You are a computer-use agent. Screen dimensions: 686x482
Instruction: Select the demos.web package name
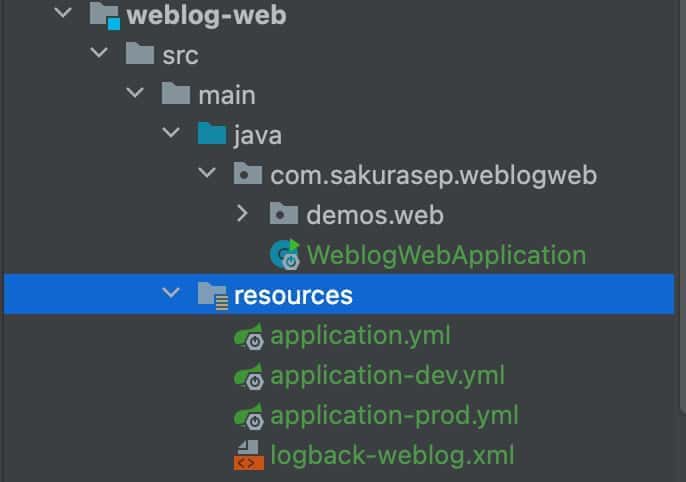click(375, 215)
